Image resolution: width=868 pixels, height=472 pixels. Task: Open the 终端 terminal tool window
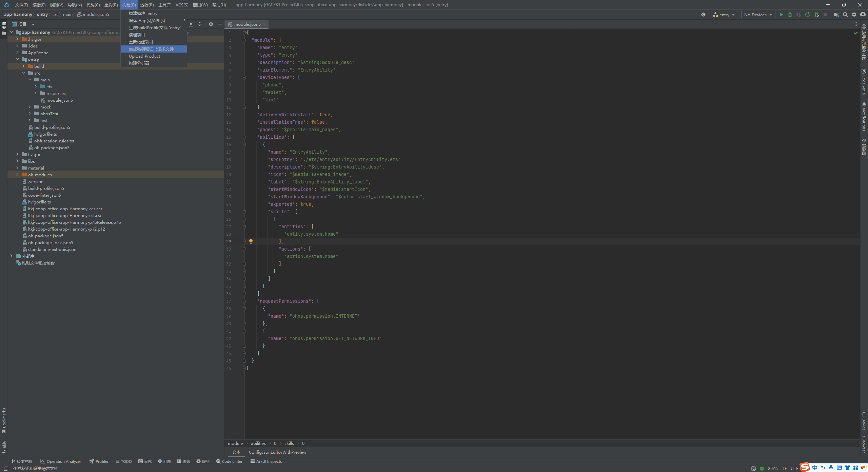[x=184, y=461]
